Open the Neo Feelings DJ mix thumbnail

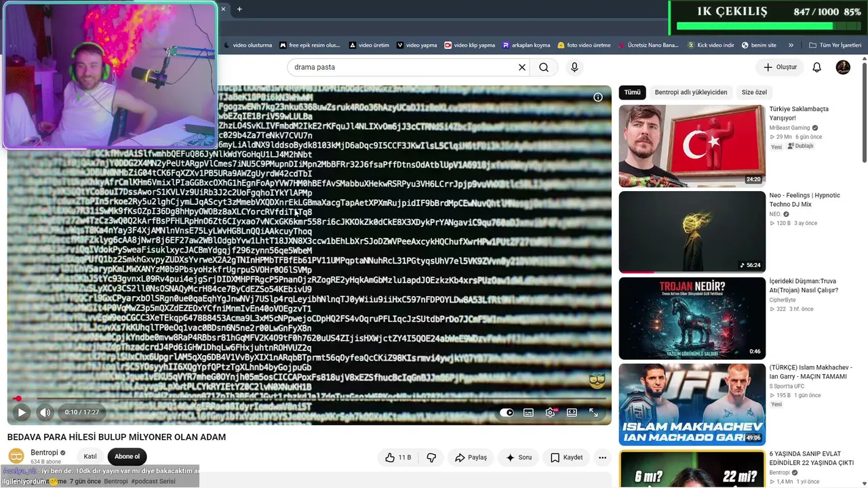pos(692,232)
